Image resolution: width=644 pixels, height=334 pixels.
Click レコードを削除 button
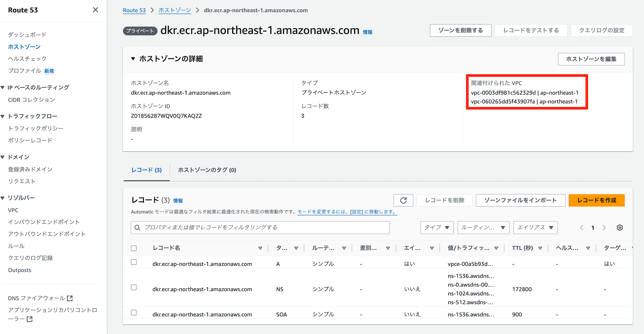[x=444, y=200]
